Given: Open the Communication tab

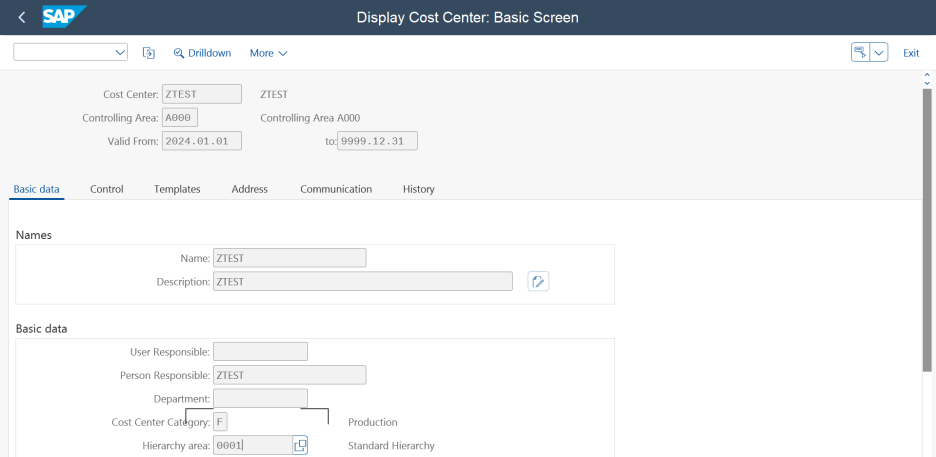Looking at the screenshot, I should pos(336,189).
